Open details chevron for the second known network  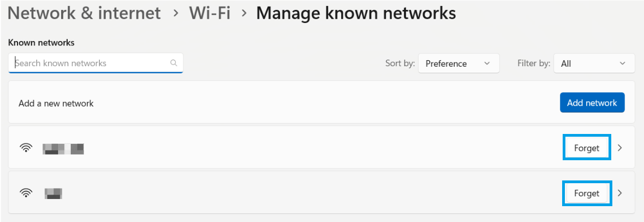pyautogui.click(x=619, y=193)
